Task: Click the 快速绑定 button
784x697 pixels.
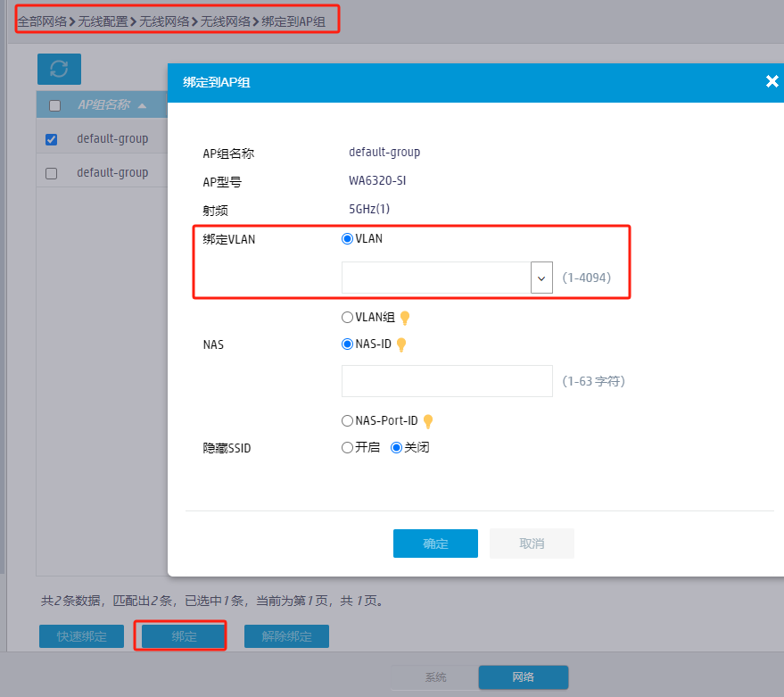Action: pos(81,636)
